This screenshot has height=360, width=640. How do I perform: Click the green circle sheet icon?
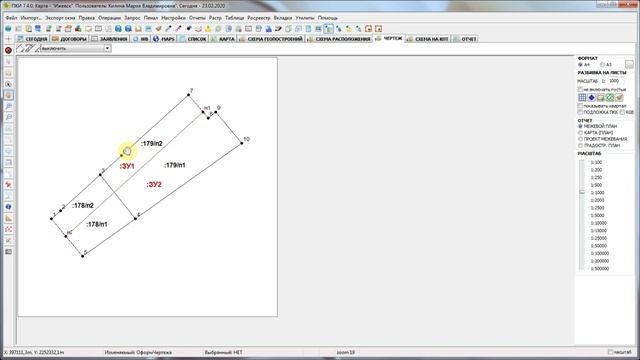(x=610, y=98)
